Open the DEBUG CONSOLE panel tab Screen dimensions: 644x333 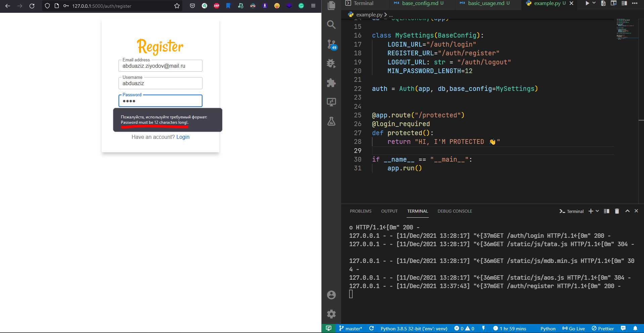click(455, 211)
